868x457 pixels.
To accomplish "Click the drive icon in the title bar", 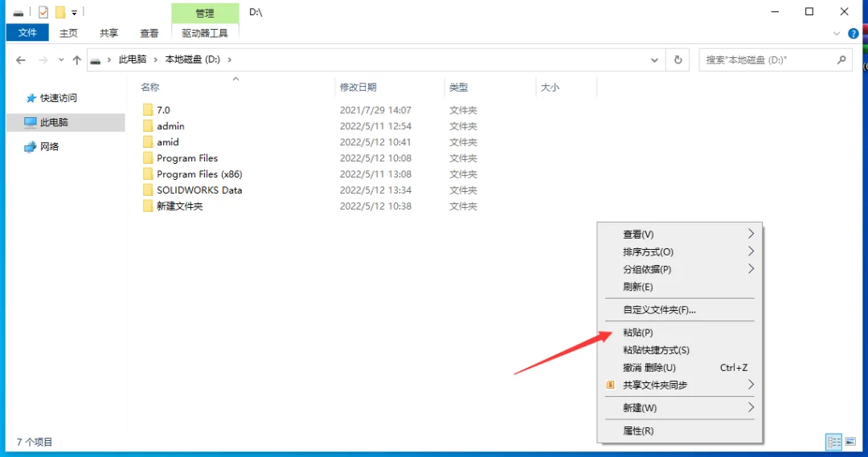I will coord(18,12).
